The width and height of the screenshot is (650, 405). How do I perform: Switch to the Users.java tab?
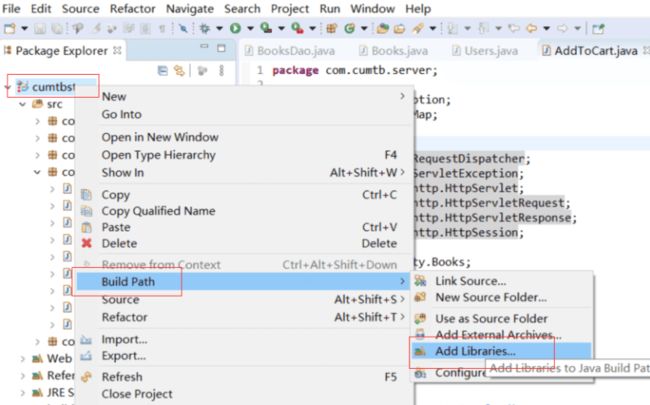(x=485, y=51)
